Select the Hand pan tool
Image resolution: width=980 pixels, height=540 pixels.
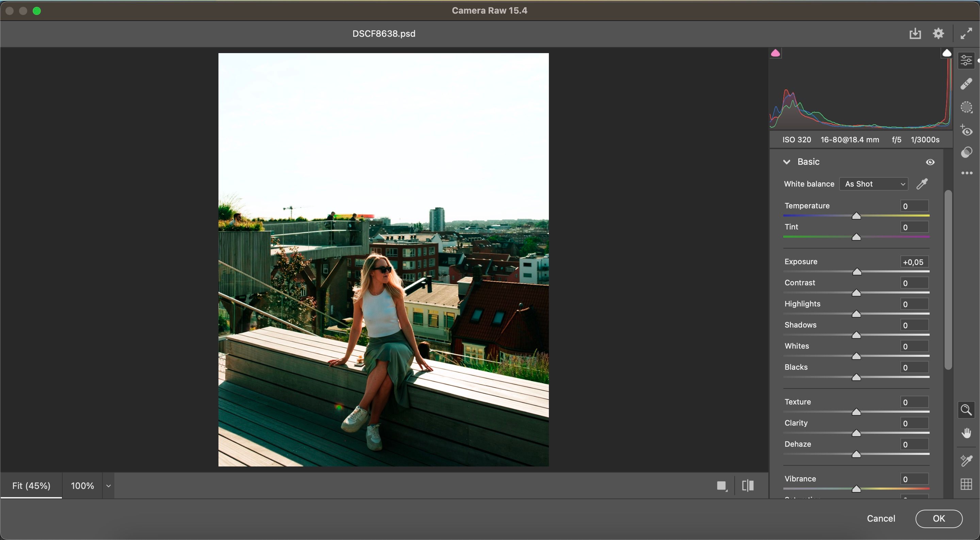(x=966, y=433)
